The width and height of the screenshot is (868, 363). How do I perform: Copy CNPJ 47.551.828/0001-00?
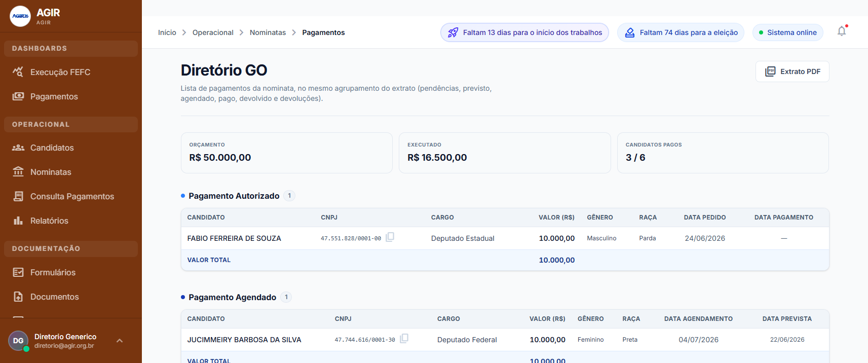pos(390,237)
